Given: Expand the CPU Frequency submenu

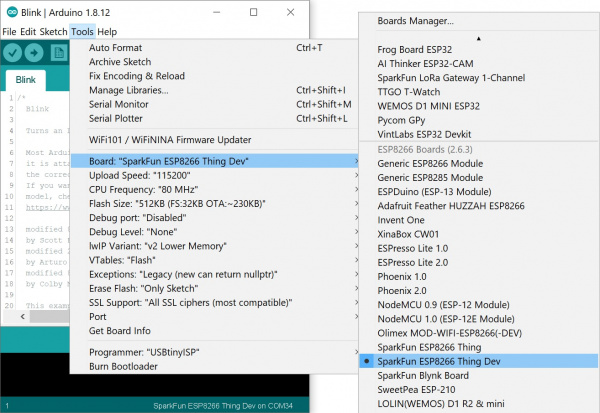Looking at the screenshot, I should coord(214,190).
